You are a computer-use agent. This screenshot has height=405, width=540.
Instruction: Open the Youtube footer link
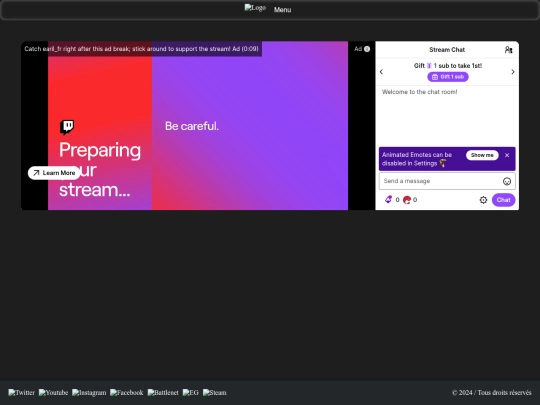[x=53, y=393]
